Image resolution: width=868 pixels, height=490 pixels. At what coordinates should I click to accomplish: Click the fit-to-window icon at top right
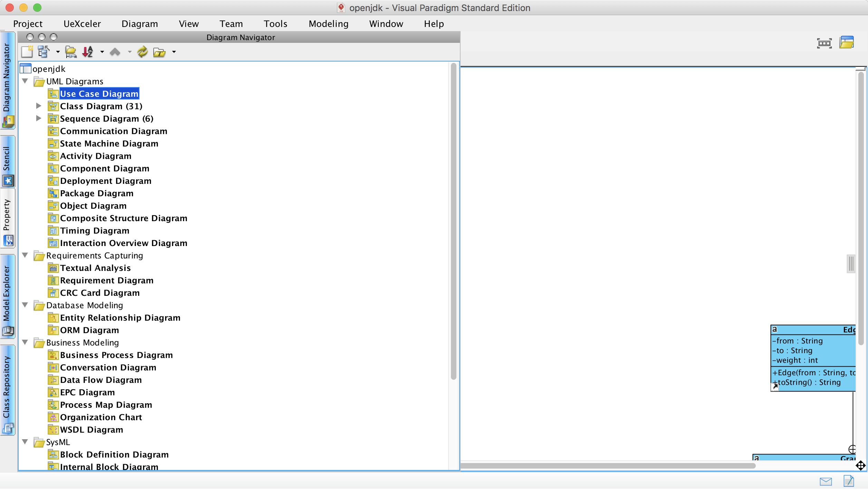point(824,43)
